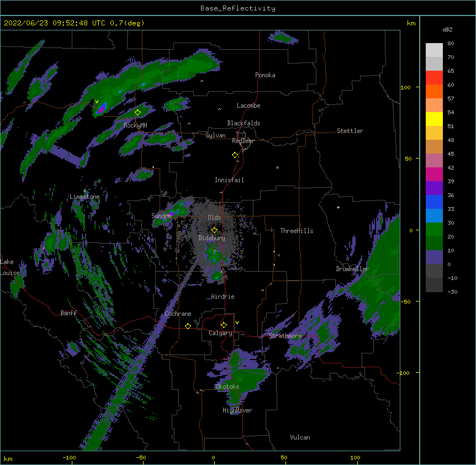Click the yellow diamond marker south of RedDeer
The width and height of the screenshot is (476, 465).
235,155
